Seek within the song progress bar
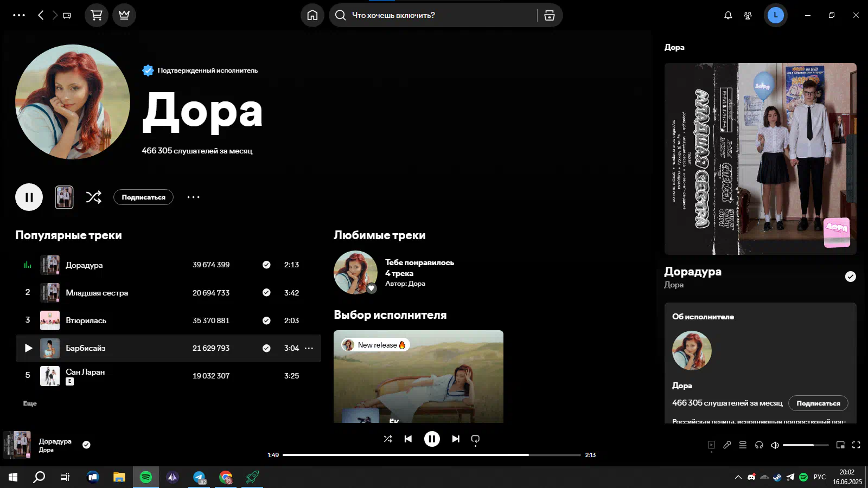The width and height of the screenshot is (868, 488). tap(432, 455)
